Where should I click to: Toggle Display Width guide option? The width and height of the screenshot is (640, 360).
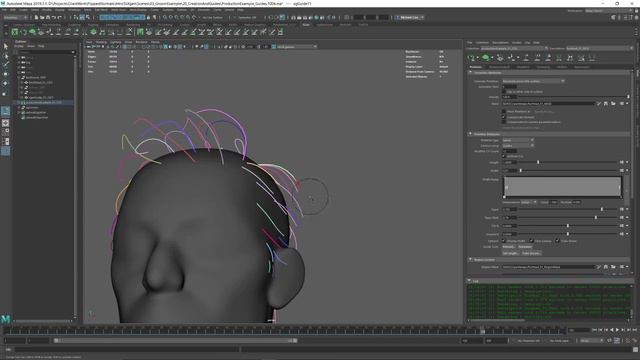(504, 241)
